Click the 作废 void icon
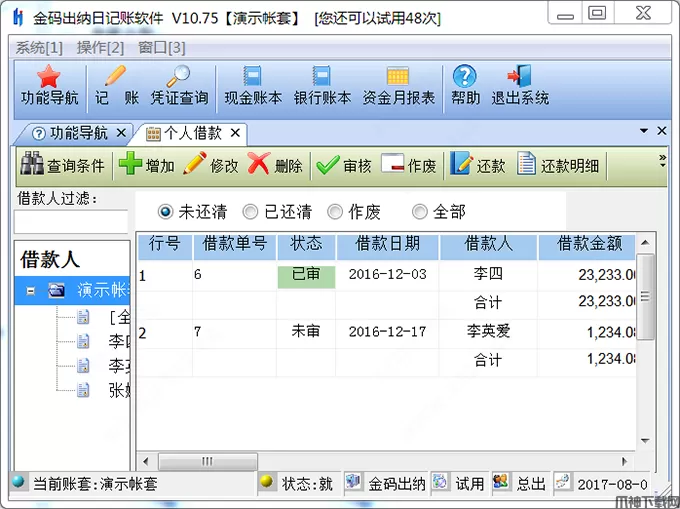This screenshot has width=680, height=509. pos(392,163)
